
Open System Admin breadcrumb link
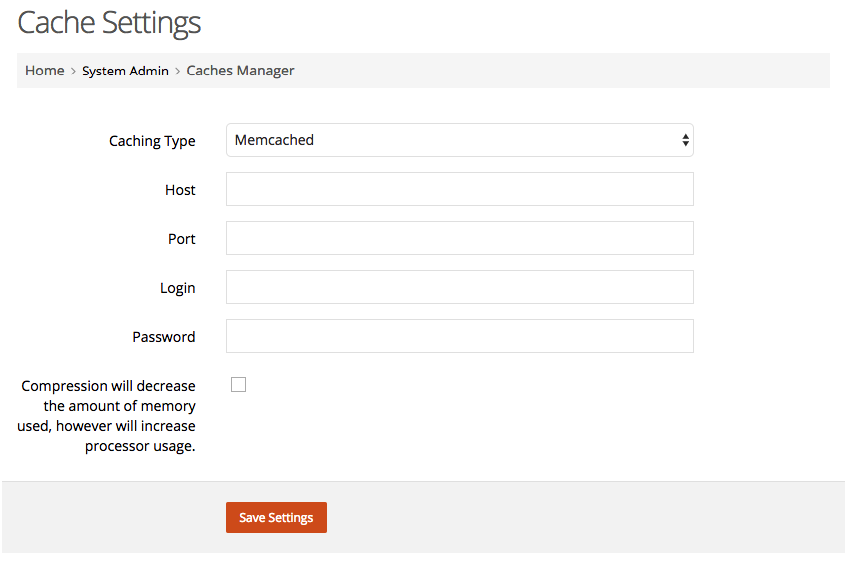125,71
